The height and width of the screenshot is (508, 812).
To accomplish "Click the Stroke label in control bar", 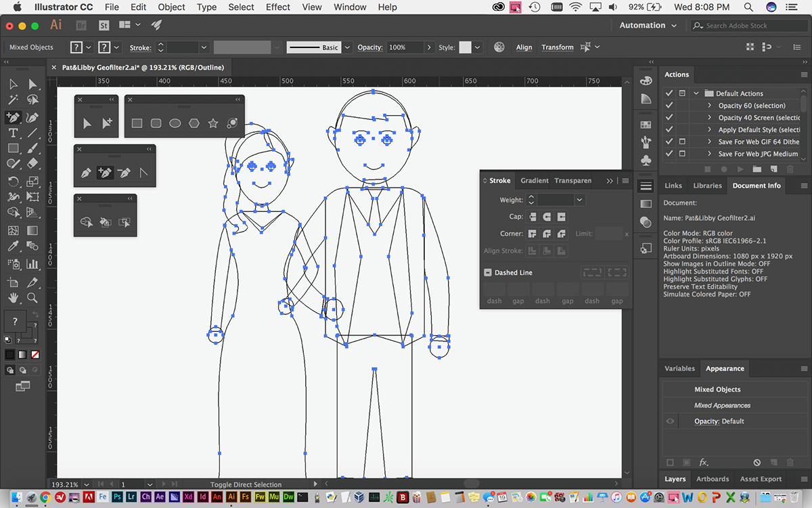I will point(140,47).
